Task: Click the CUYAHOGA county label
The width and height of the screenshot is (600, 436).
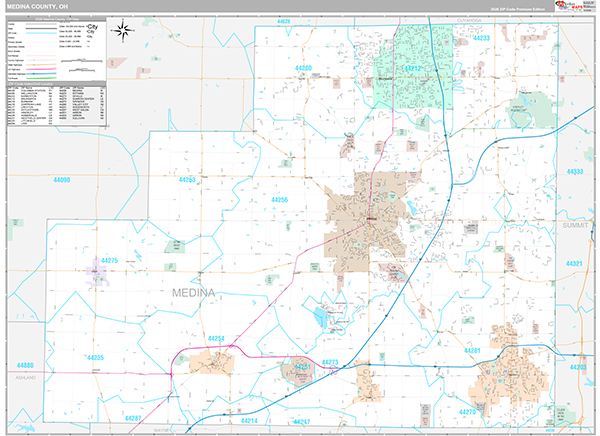Action: tap(469, 20)
